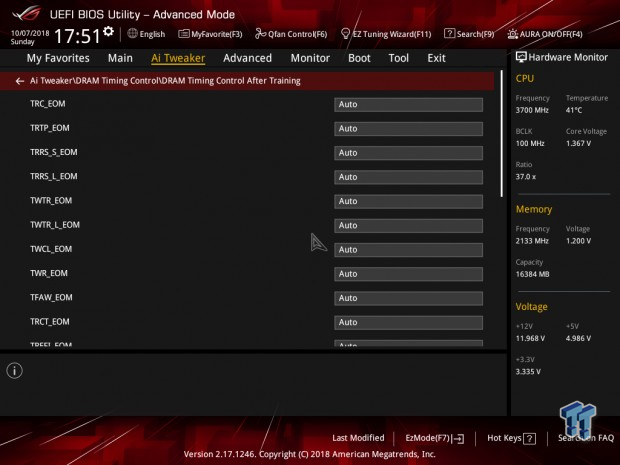
Task: Click the globe language icon
Action: [x=132, y=34]
